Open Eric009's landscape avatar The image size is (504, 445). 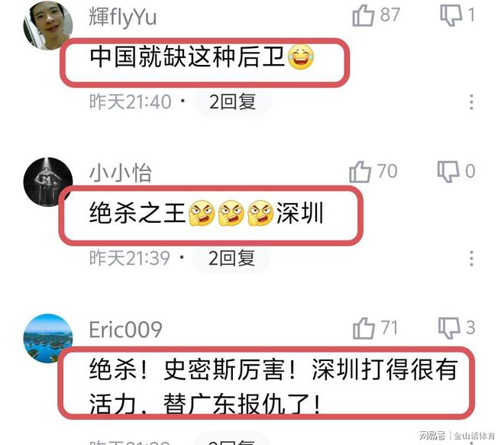[x=48, y=338]
